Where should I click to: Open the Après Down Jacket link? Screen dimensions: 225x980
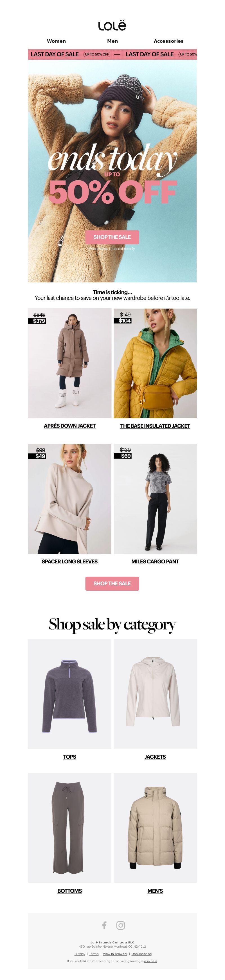coord(69,426)
